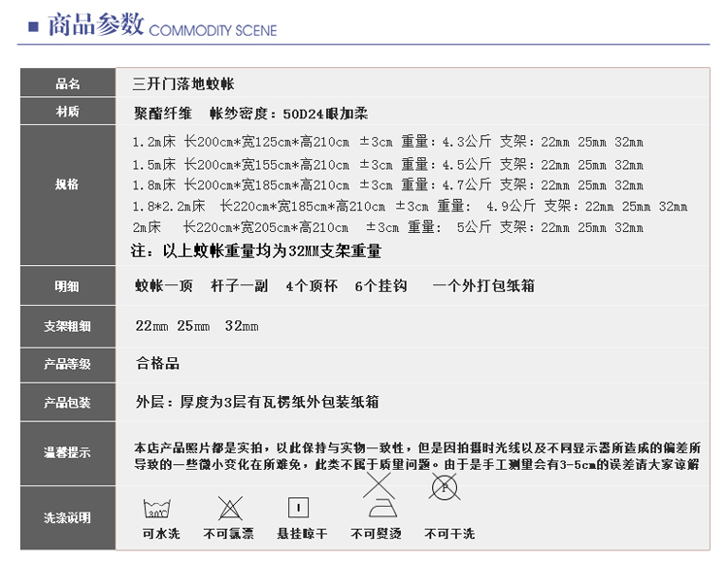728x563 pixels.
Task: Select the 支架粗细 row label
Action: [x=67, y=326]
